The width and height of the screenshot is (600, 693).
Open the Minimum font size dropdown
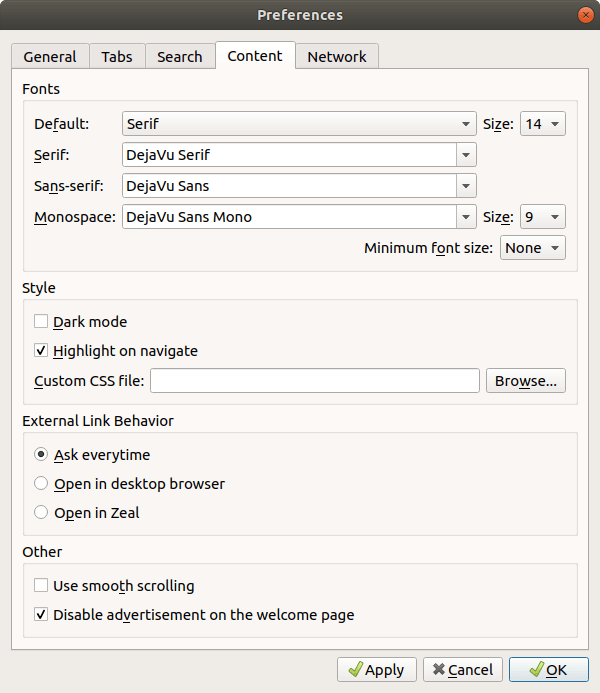click(x=532, y=248)
